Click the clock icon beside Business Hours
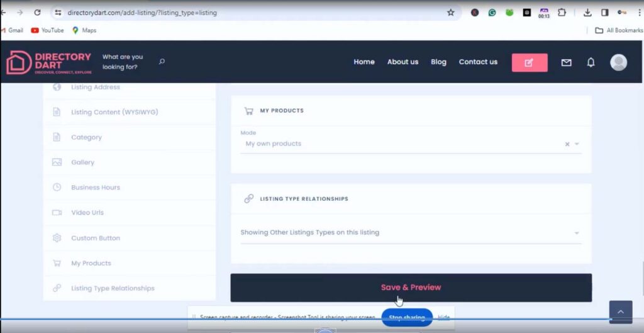 (x=57, y=188)
